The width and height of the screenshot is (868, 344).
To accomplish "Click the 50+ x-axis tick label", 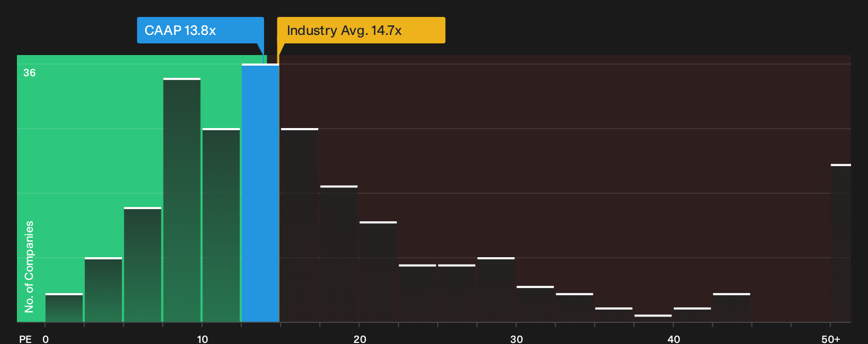I will (830, 339).
